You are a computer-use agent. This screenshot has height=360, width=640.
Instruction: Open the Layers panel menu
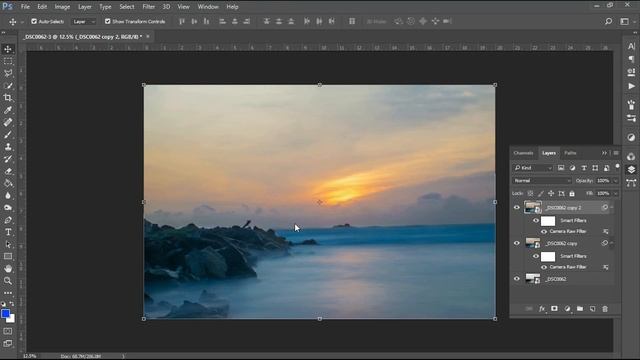tap(616, 153)
